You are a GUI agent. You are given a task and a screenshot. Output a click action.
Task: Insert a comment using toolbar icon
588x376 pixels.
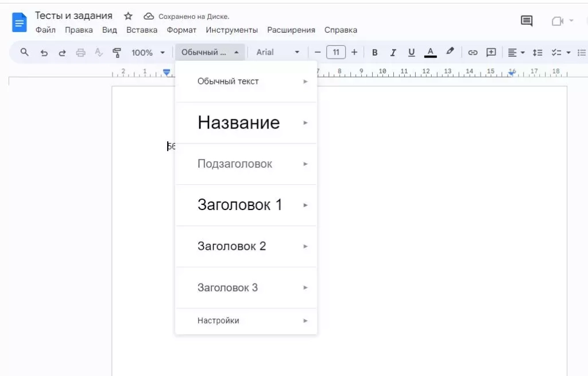click(491, 52)
